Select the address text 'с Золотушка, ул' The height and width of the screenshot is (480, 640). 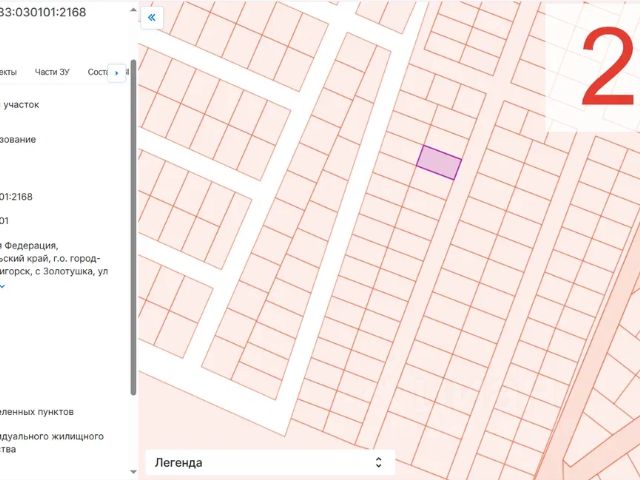tap(72, 271)
